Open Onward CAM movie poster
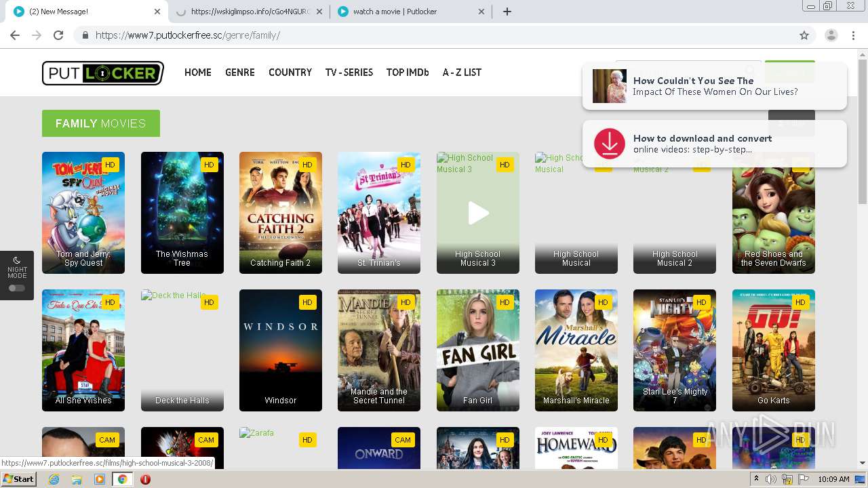Image resolution: width=868 pixels, height=488 pixels. coord(379,448)
